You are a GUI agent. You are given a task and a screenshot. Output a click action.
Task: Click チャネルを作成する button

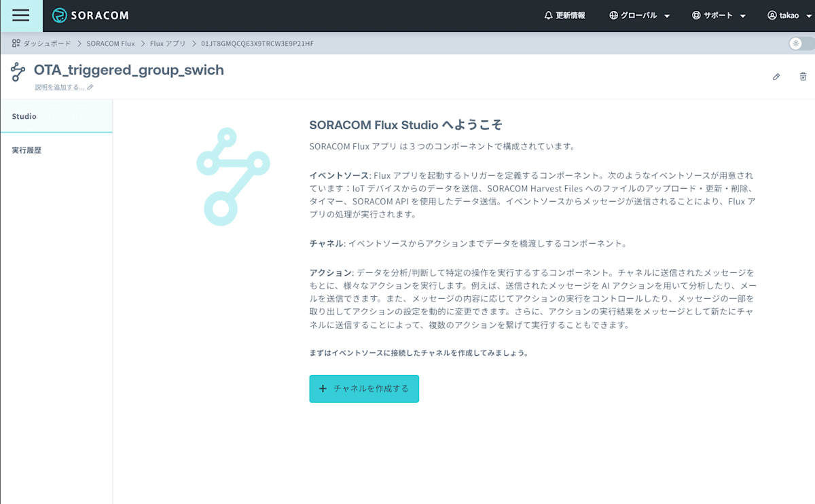364,389
